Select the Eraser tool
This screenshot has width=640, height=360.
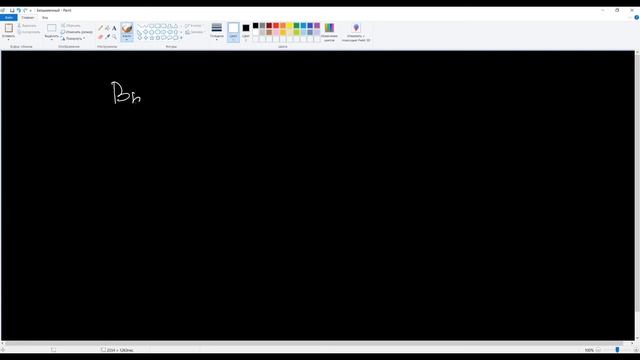coord(101,37)
